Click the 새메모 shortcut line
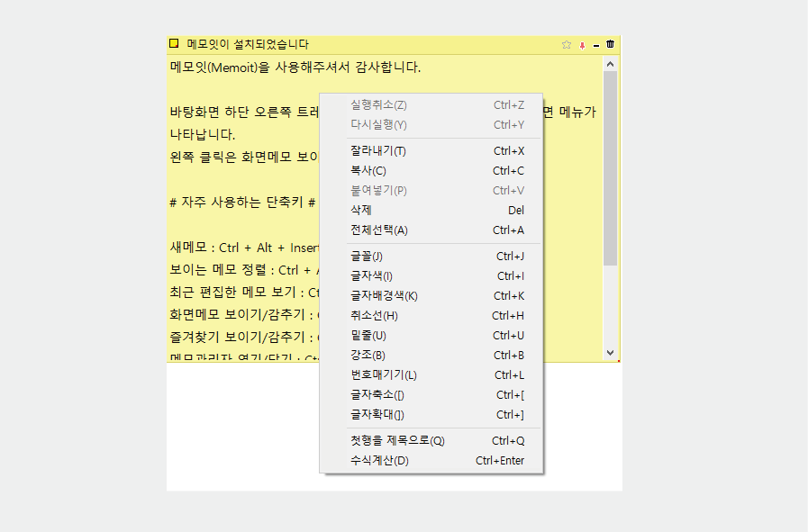 (244, 248)
